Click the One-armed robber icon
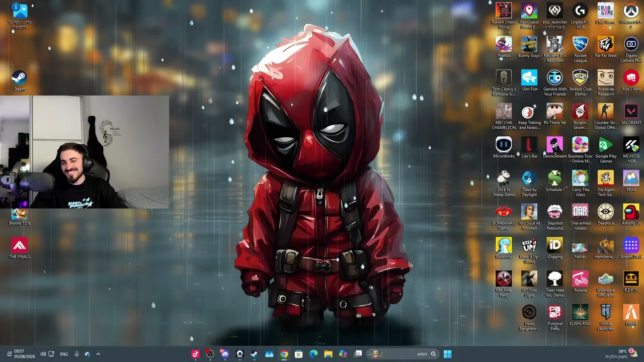The image size is (644, 362). click(580, 217)
